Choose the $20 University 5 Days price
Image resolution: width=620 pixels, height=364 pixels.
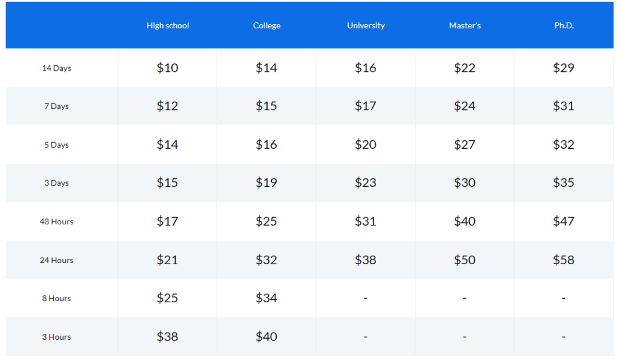click(x=365, y=145)
